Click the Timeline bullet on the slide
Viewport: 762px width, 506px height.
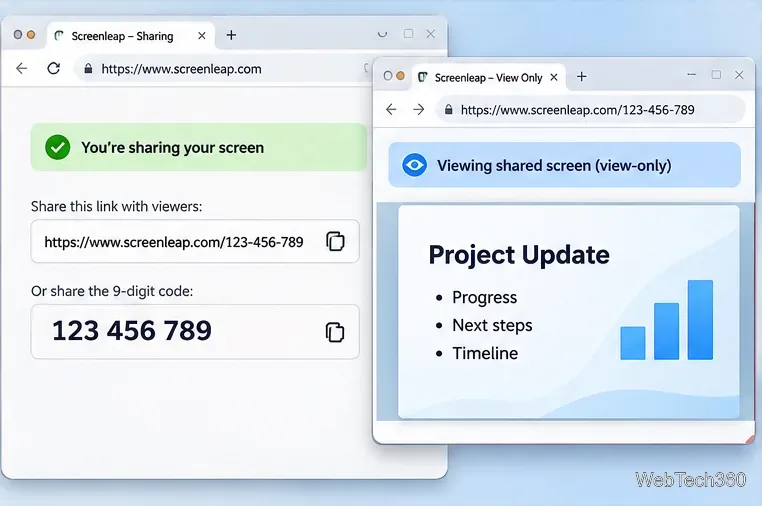(x=485, y=353)
